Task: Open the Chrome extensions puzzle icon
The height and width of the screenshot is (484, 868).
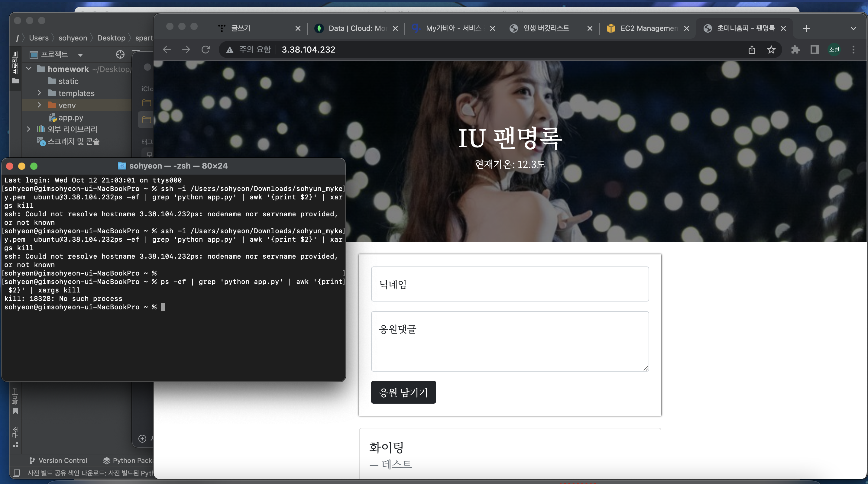Action: click(x=795, y=50)
